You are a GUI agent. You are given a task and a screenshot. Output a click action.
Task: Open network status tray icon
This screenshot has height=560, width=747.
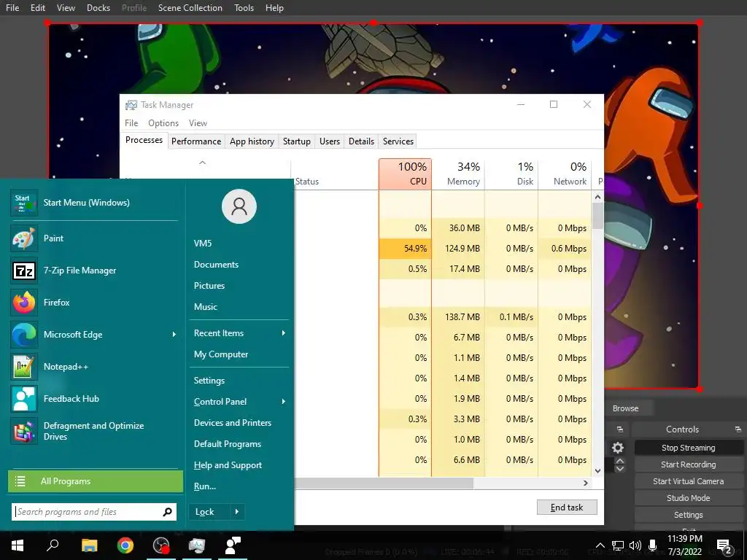[617, 545]
